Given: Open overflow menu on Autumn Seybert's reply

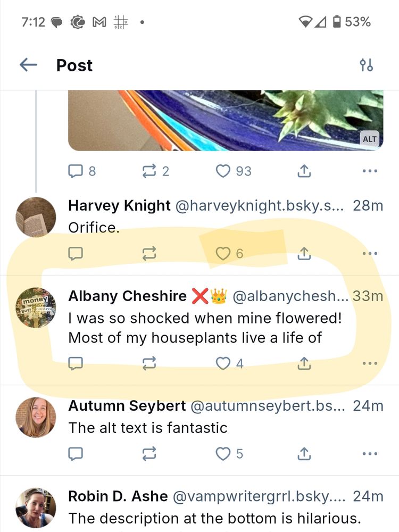Looking at the screenshot, I should point(369,454).
